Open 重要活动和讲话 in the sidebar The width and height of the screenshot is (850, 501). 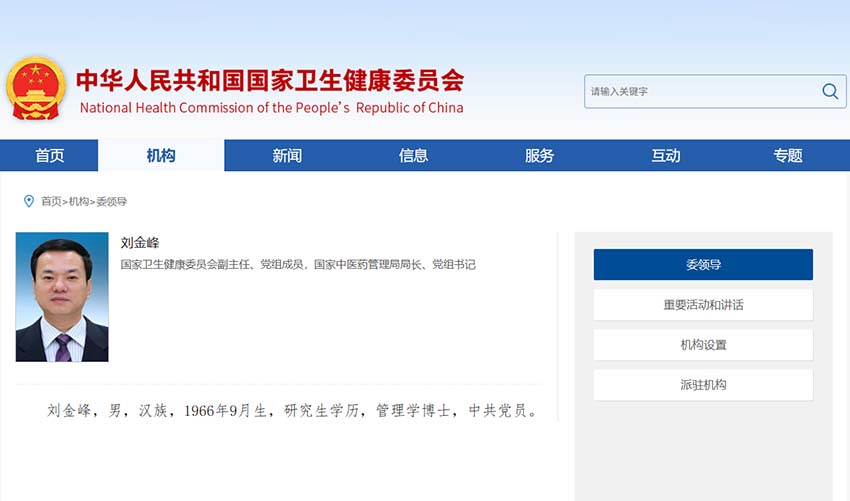click(x=703, y=305)
